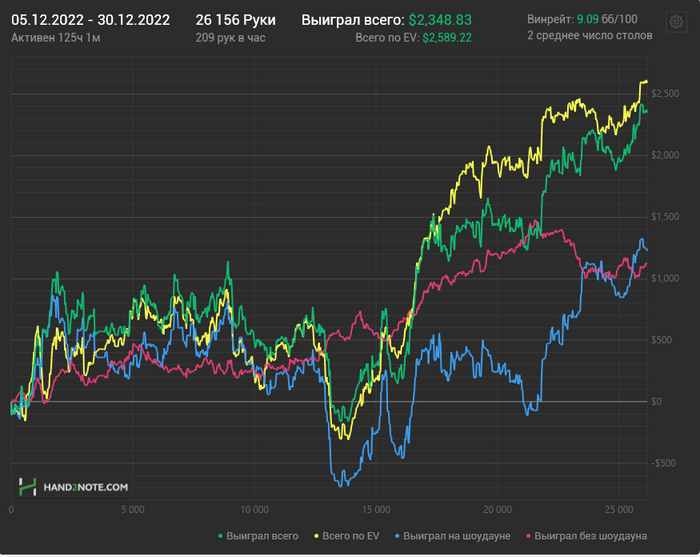The width and height of the screenshot is (700, 557).
Task: Click the EV total value $2,589.22
Action: (x=447, y=38)
